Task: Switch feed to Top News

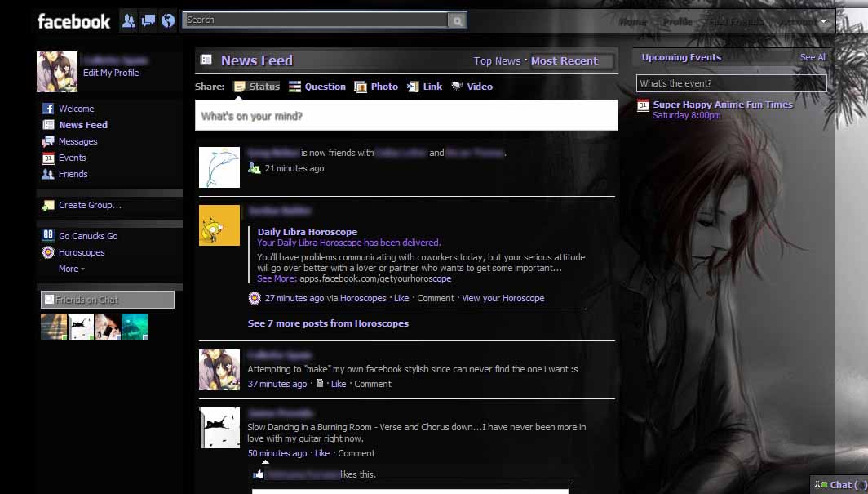Action: [497, 61]
